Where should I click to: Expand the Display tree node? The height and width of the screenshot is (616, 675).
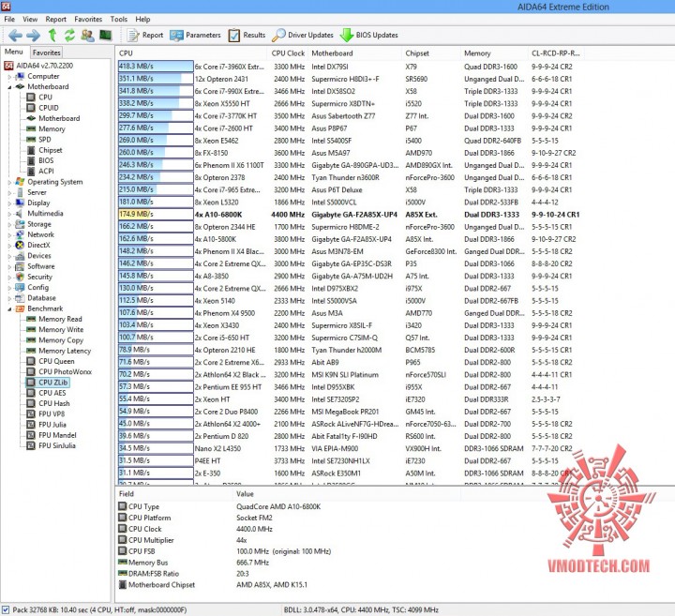point(9,203)
